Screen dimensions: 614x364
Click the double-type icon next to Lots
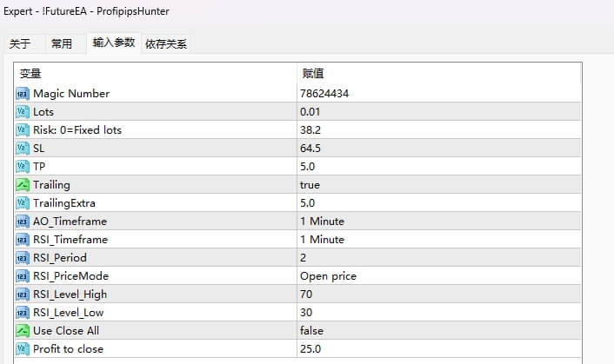(x=23, y=112)
